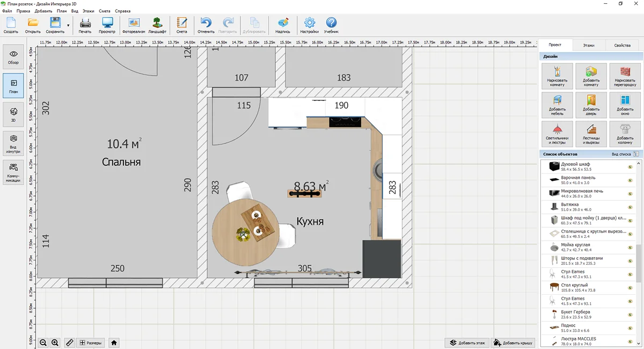Toggle Размеры dimensions display
Screen dimensions: 644x349
[x=90, y=343]
